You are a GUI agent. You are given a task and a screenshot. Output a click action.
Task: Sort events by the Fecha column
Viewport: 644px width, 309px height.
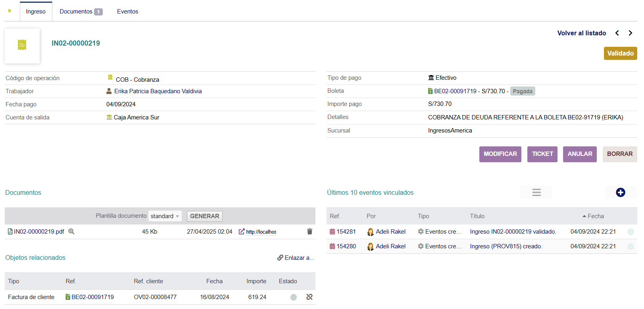click(x=595, y=216)
